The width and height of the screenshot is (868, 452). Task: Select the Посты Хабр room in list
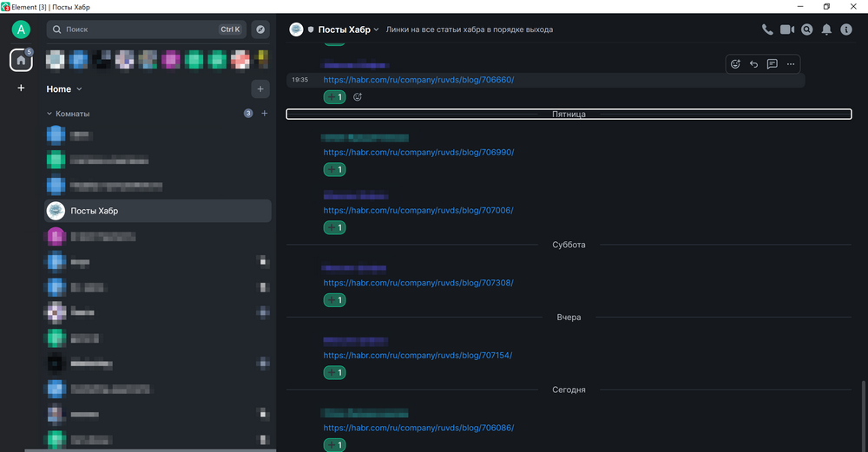(x=158, y=211)
